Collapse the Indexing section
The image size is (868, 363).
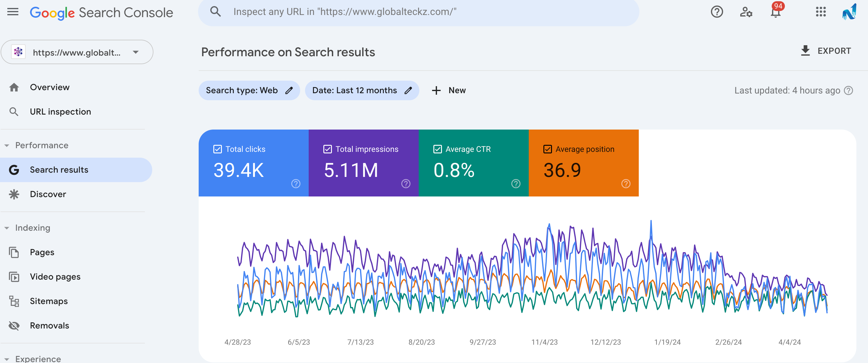pyautogui.click(x=7, y=228)
